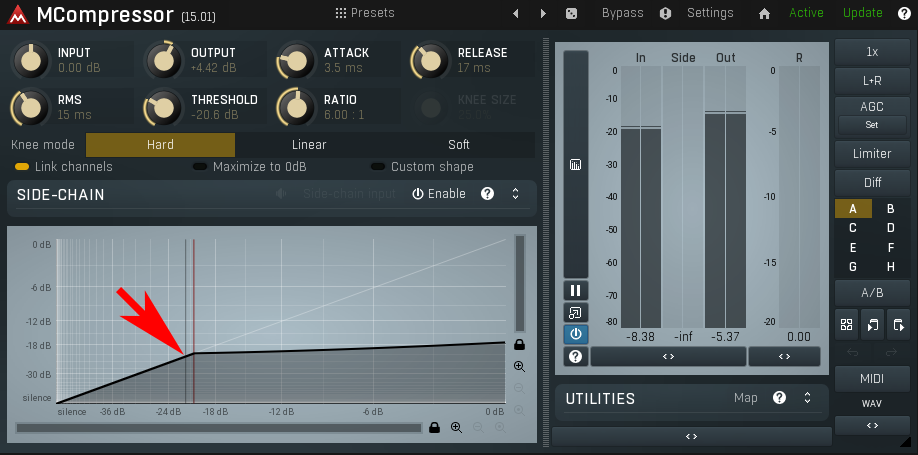This screenshot has height=455, width=918.
Task: Go to next preset arrow
Action: pos(543,13)
